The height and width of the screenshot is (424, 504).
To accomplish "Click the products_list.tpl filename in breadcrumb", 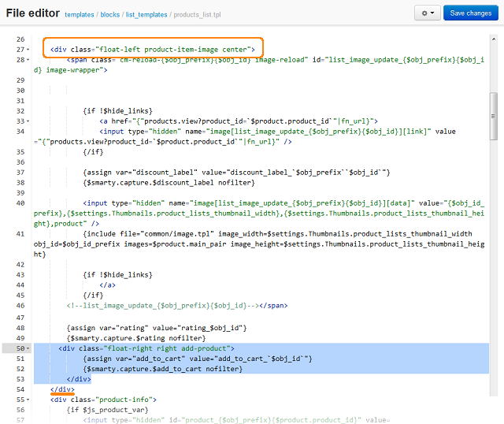I will (x=197, y=15).
